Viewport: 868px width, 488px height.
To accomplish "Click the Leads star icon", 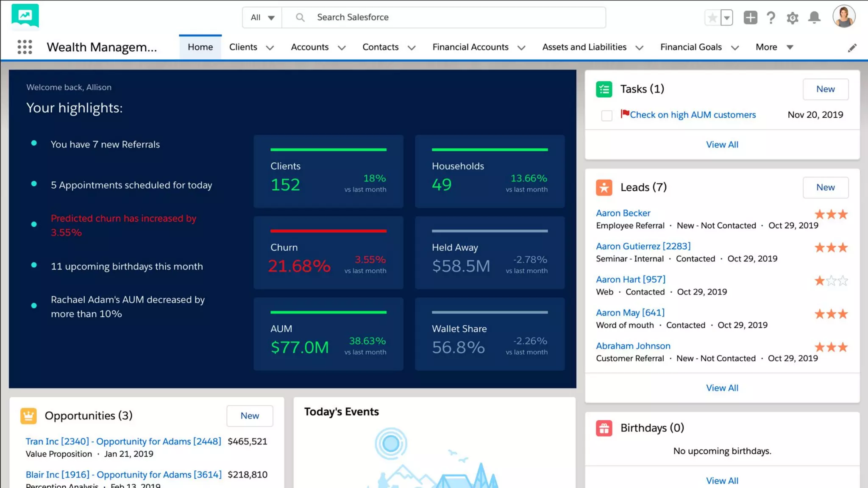I will 604,187.
